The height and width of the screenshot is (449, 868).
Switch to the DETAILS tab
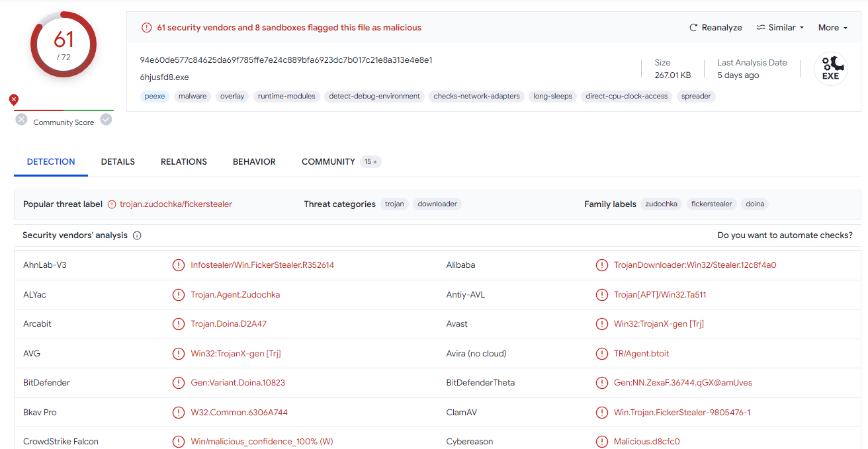tap(118, 161)
